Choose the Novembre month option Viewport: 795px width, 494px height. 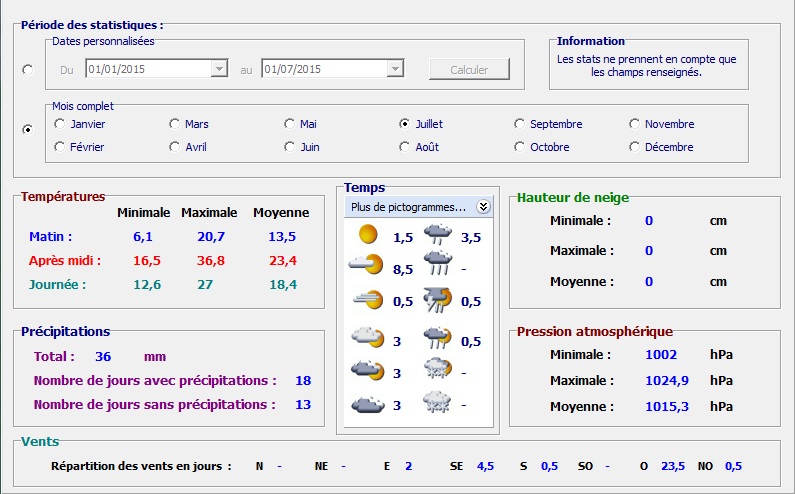pyautogui.click(x=662, y=124)
